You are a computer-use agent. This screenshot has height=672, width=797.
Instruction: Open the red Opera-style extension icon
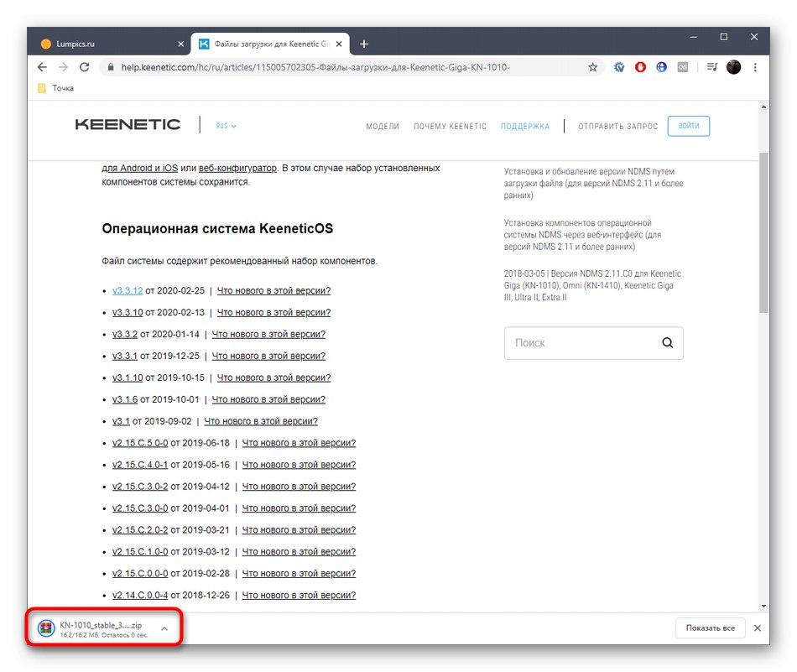tap(640, 67)
